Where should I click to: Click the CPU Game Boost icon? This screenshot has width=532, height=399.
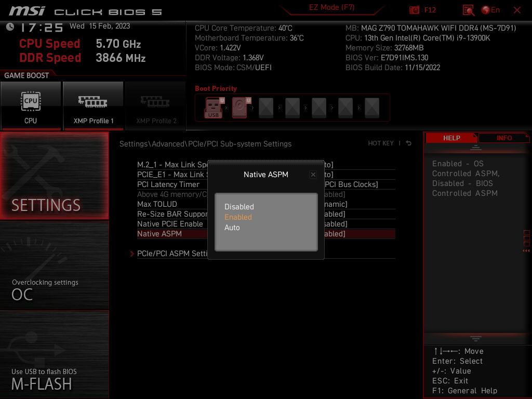click(x=31, y=105)
